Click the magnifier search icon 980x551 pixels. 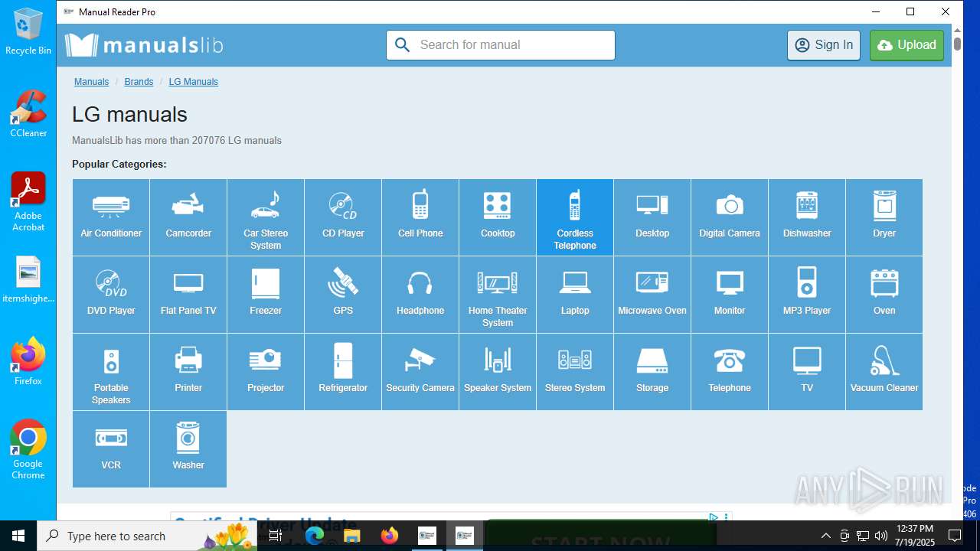pyautogui.click(x=403, y=45)
